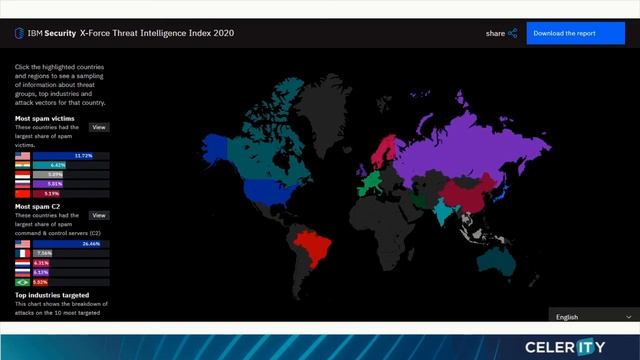Click the Celerity logo in the footer

[565, 347]
